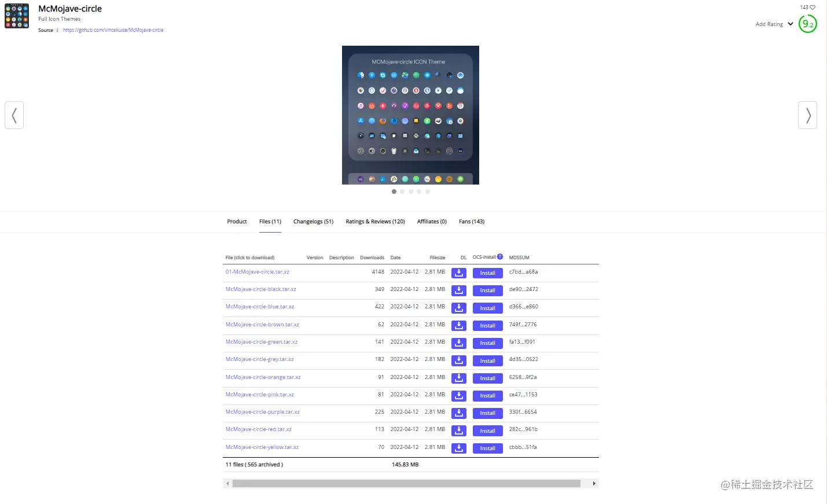The height and width of the screenshot is (504, 827).
Task: Click MD5 value cbbb...51fa
Action: coord(523,447)
